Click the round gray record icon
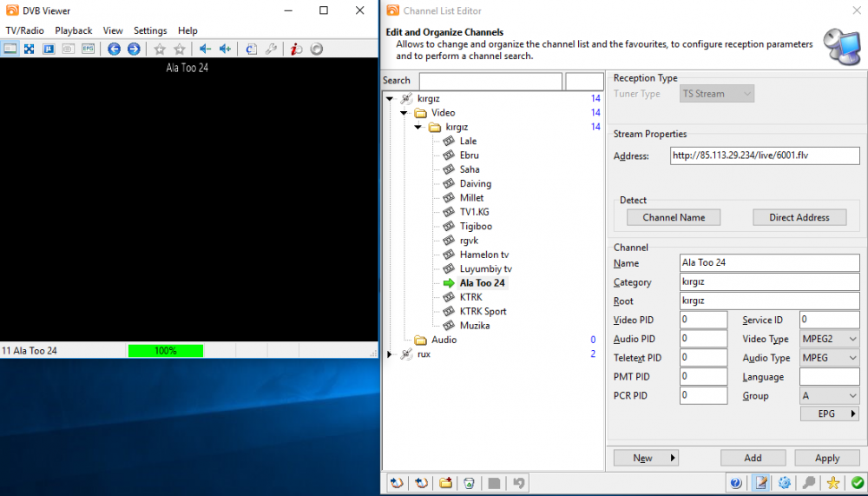 pyautogui.click(x=316, y=49)
